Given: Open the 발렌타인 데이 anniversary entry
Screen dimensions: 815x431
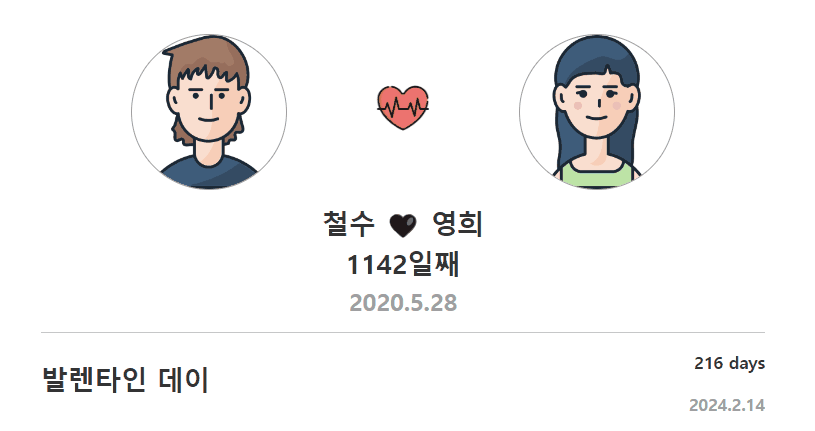Looking at the screenshot, I should (125, 379).
